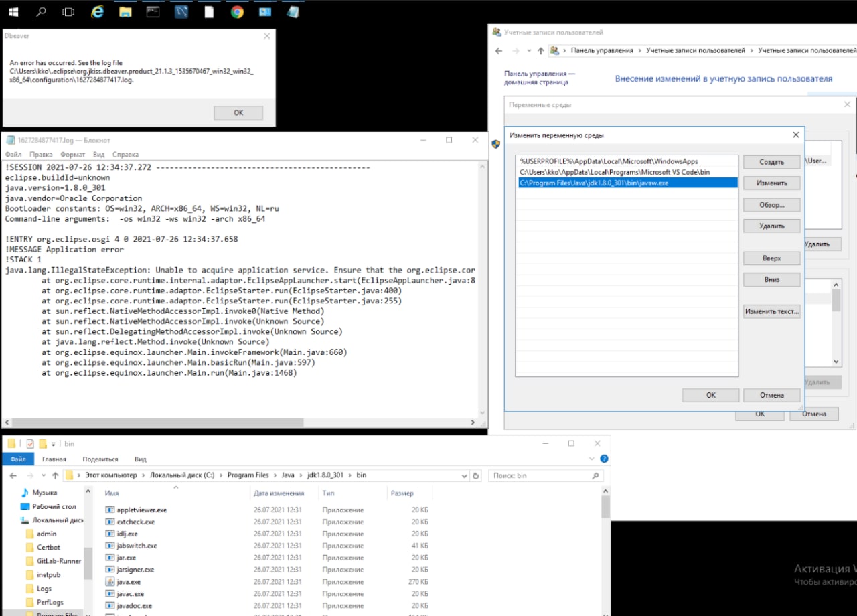
Task: Click Отмена in Изменить переменную среды dialog
Action: tap(772, 395)
